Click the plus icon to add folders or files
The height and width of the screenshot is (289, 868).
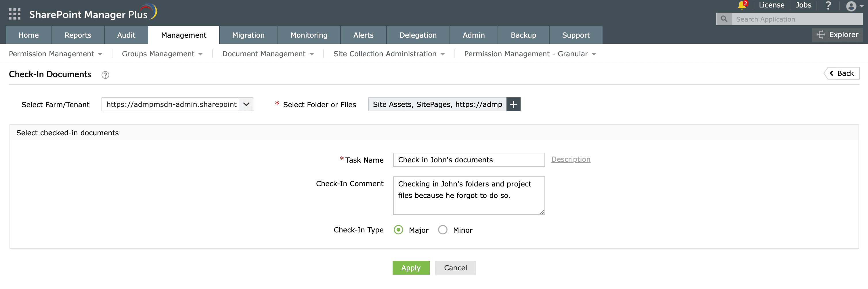click(513, 105)
